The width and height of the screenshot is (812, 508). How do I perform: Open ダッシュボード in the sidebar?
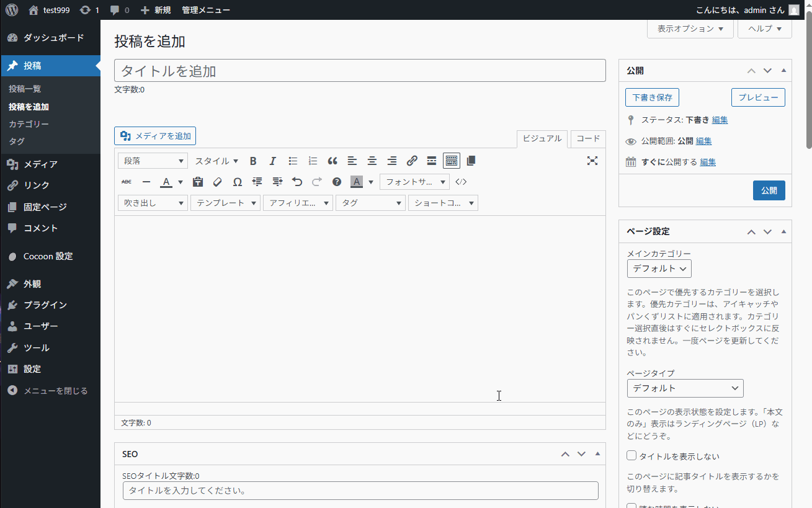(x=50, y=38)
